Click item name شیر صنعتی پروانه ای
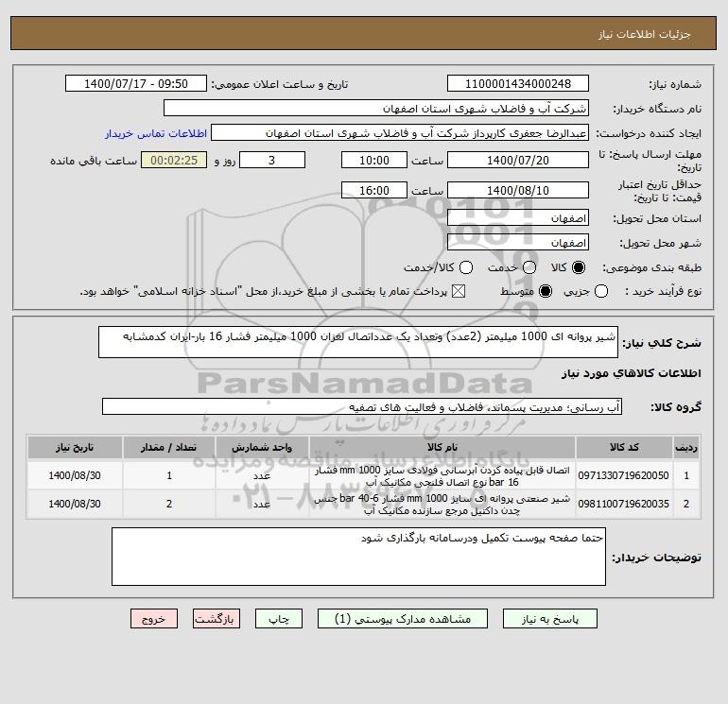728x704 pixels. pos(442,504)
